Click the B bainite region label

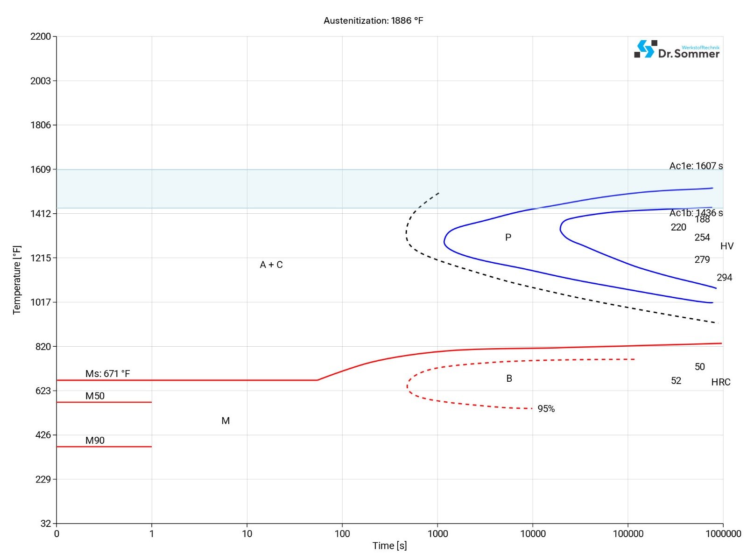point(509,378)
